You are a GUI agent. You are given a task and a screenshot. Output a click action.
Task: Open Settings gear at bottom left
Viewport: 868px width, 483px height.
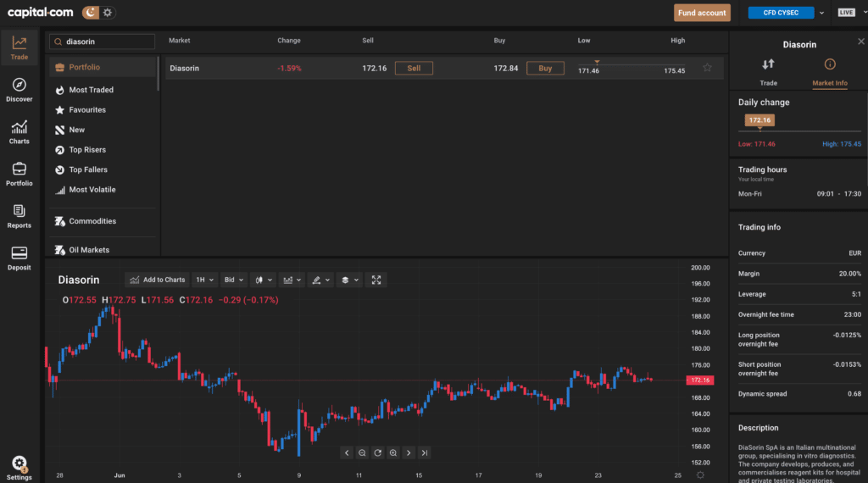(19, 468)
